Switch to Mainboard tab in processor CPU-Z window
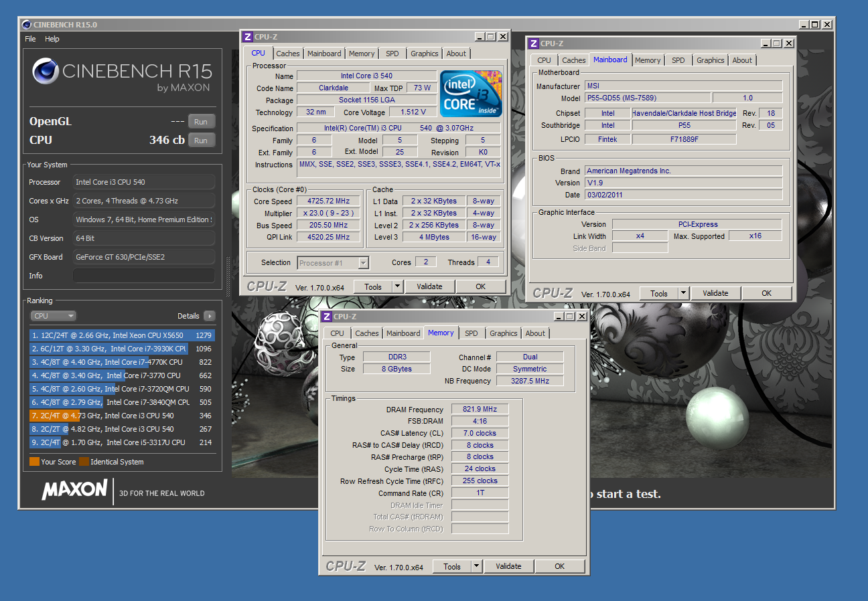 pyautogui.click(x=325, y=54)
